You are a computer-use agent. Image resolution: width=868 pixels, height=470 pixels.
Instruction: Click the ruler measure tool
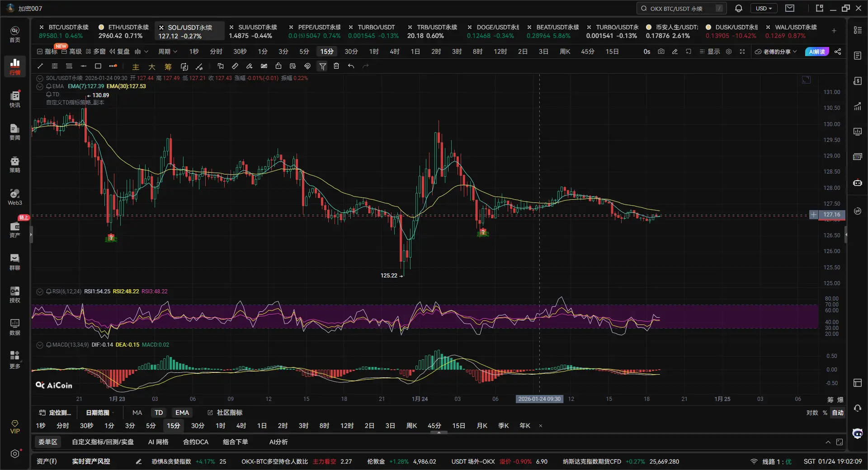tap(235, 66)
